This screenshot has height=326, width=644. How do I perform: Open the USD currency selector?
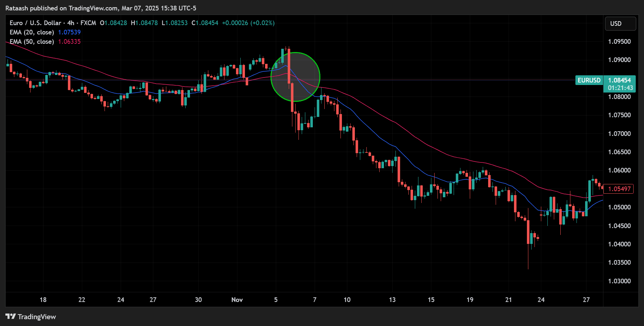(620, 23)
